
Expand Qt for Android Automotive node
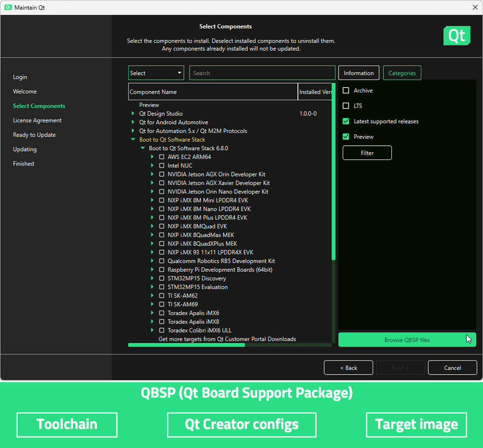[x=133, y=123]
